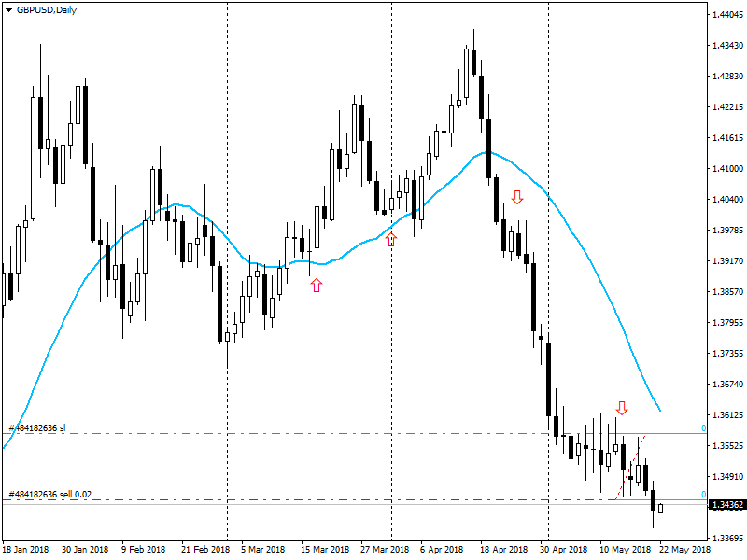Viewport: 747px width, 560px height.
Task: Select the red up arrow signal near late March
Action: click(x=391, y=238)
